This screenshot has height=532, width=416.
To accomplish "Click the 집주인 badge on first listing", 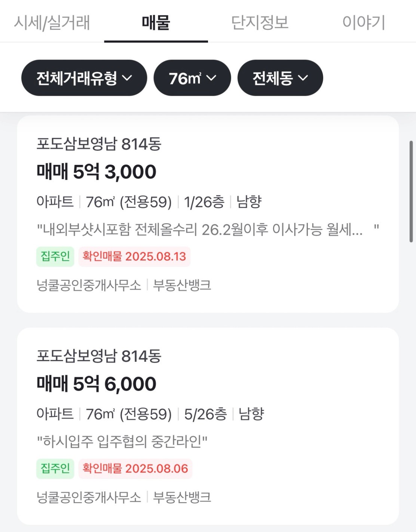I will point(55,256).
